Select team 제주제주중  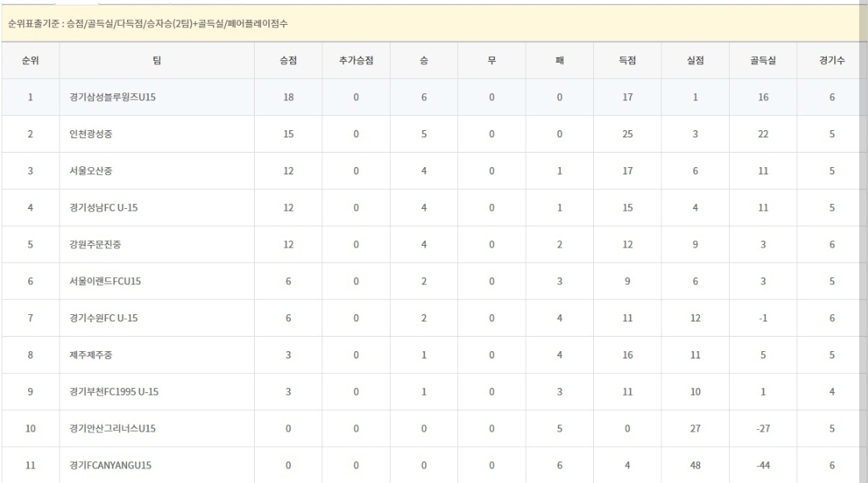[x=91, y=354]
